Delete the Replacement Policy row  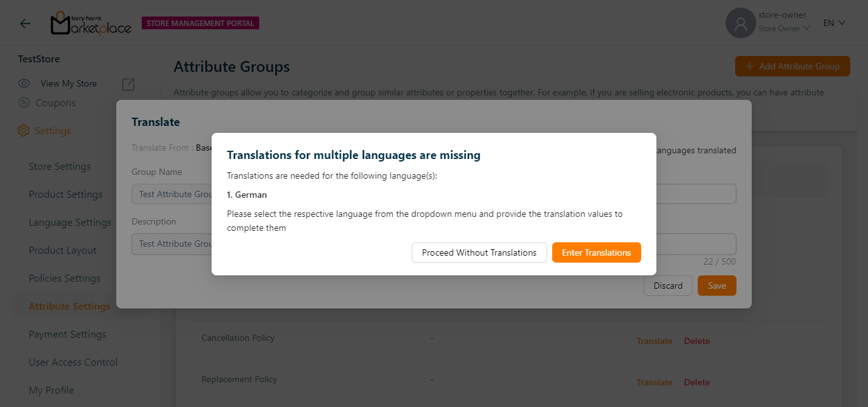[x=696, y=383]
